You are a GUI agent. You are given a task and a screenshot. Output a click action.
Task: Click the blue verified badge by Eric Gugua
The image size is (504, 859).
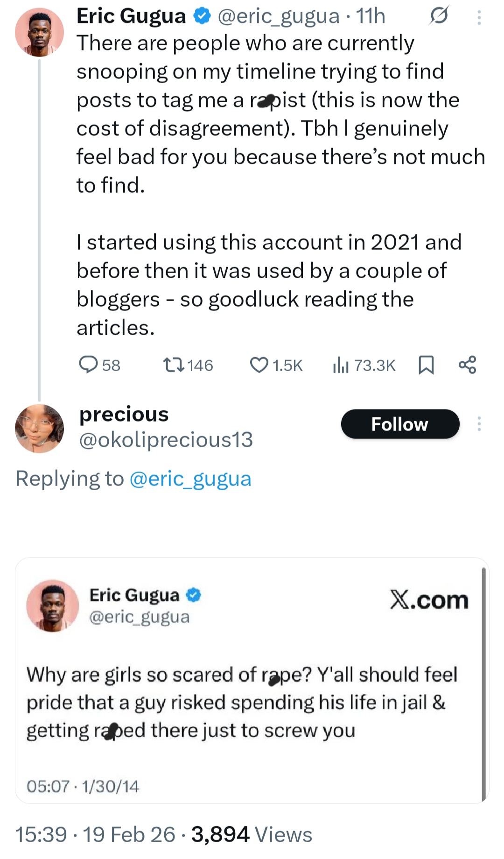(202, 16)
